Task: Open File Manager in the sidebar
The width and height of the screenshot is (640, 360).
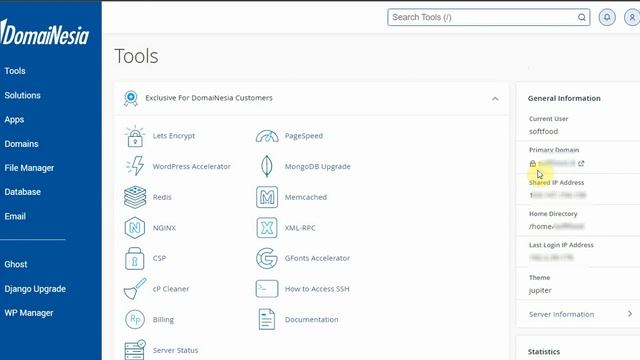Action: (x=29, y=168)
